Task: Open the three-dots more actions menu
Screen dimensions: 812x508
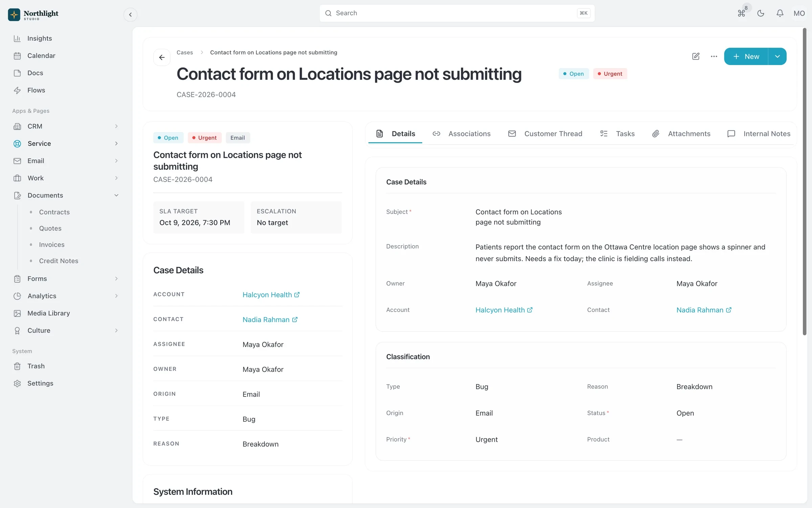Action: pyautogui.click(x=714, y=56)
